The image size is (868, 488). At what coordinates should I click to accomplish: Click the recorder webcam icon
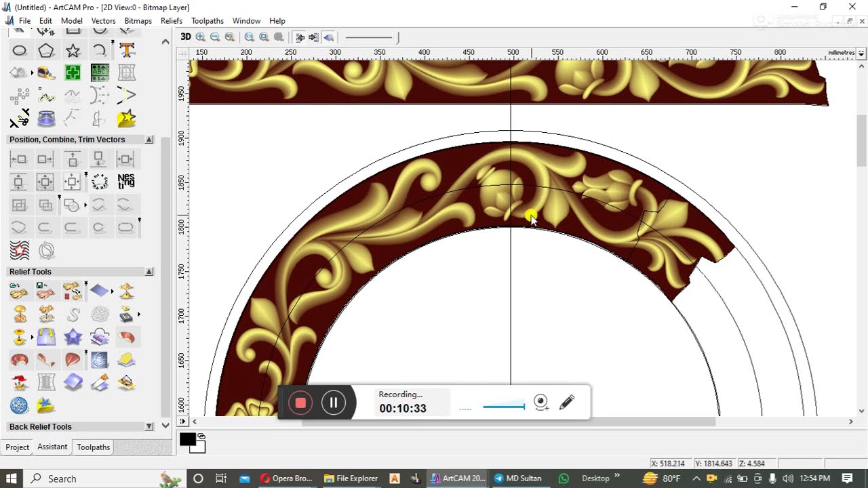coord(540,403)
